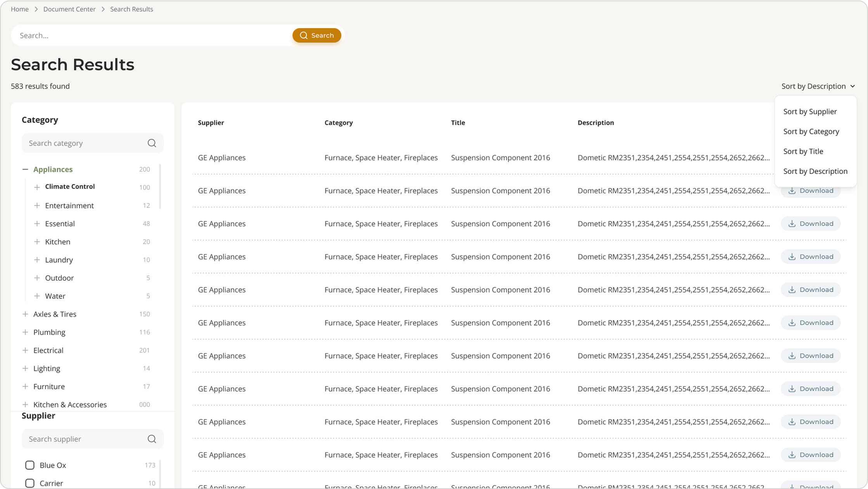Click the download icon in fifth result row
The image size is (868, 489).
click(x=792, y=290)
